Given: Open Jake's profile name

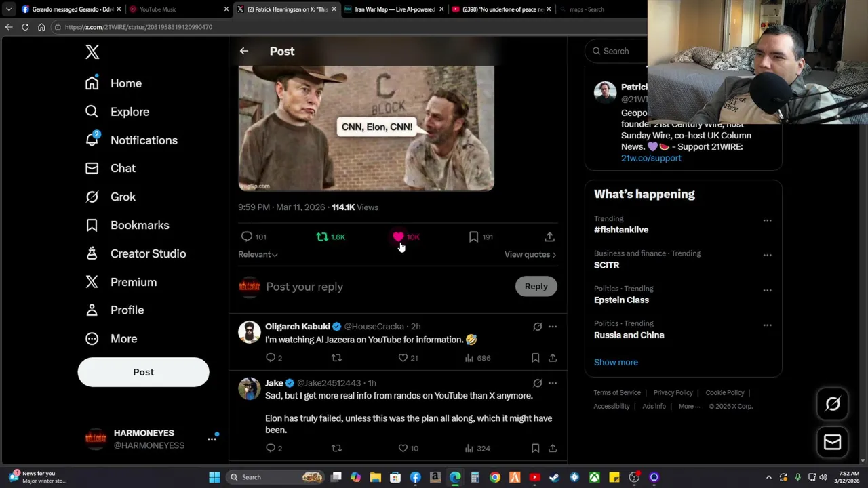Looking at the screenshot, I should point(274,383).
